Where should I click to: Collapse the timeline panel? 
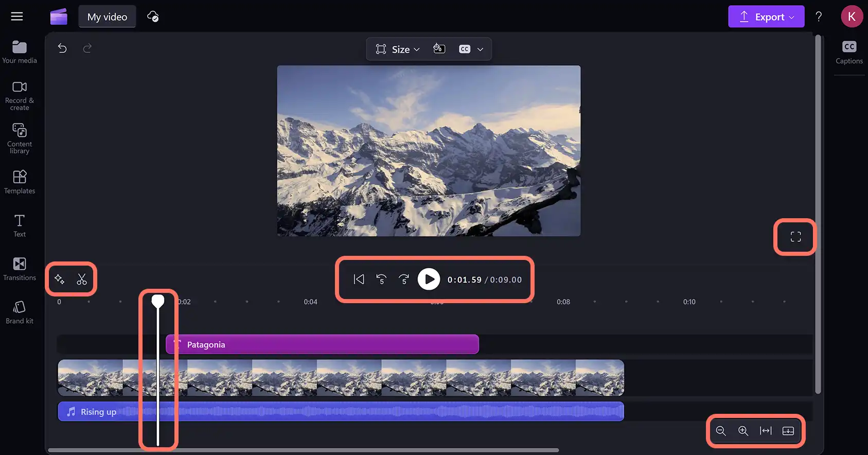pyautogui.click(x=788, y=431)
